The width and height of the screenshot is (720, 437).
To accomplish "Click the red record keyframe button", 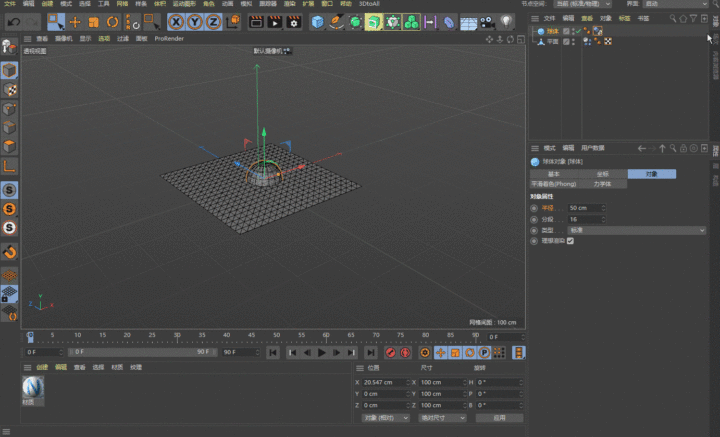I will pyautogui.click(x=389, y=352).
